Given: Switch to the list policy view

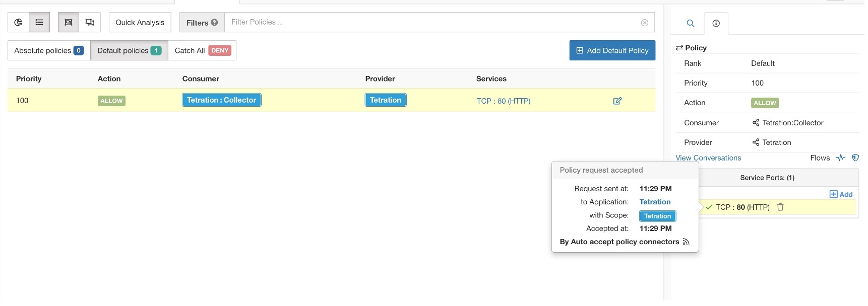Looking at the screenshot, I should click(39, 22).
